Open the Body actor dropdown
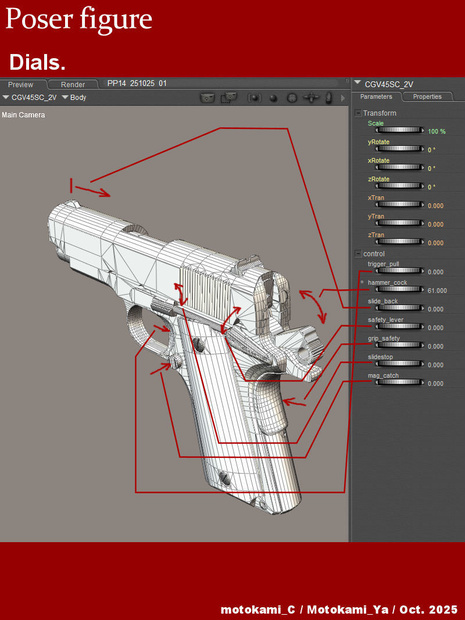The width and height of the screenshot is (465, 620). [x=74, y=97]
